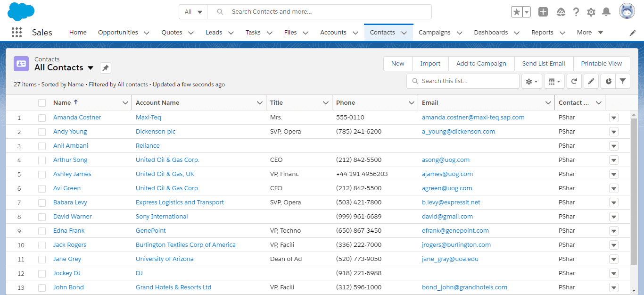Open Email column actions chevron
The image size is (644, 295).
[x=548, y=103]
